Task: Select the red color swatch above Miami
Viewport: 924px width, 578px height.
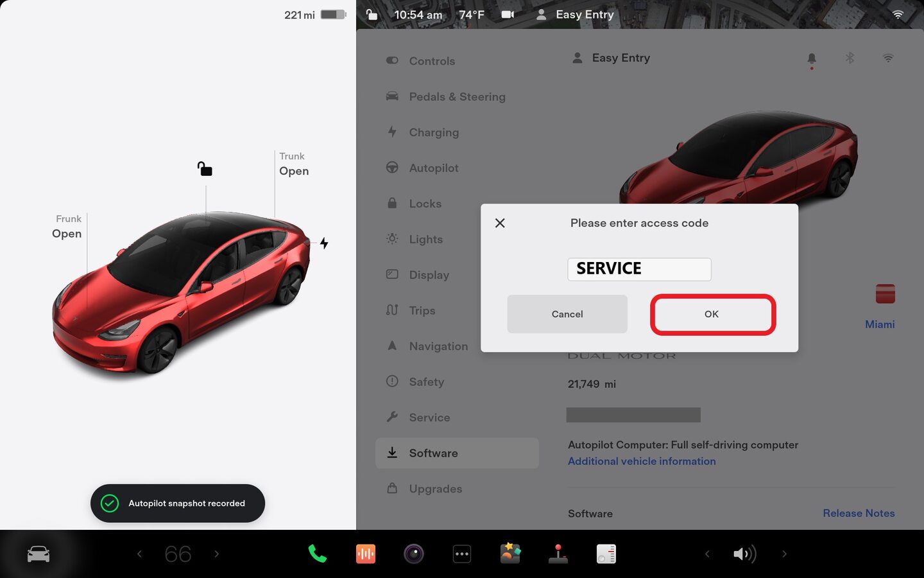Action: coord(885,294)
